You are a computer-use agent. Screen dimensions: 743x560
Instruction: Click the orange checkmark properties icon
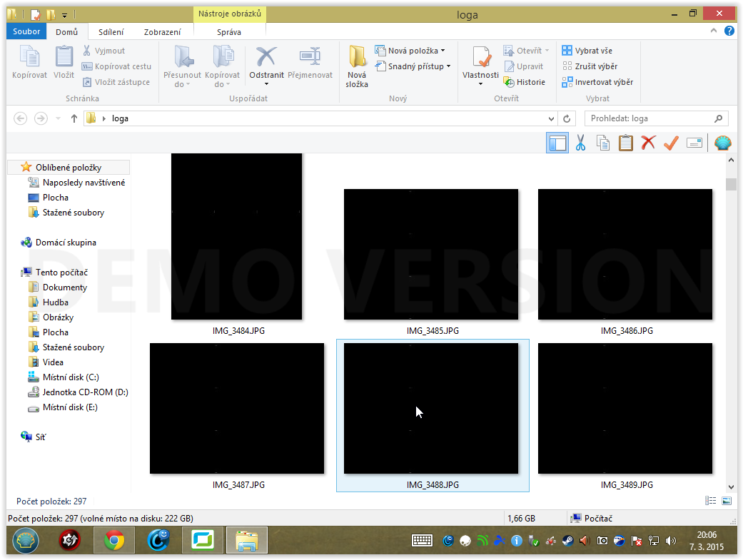[x=671, y=143]
